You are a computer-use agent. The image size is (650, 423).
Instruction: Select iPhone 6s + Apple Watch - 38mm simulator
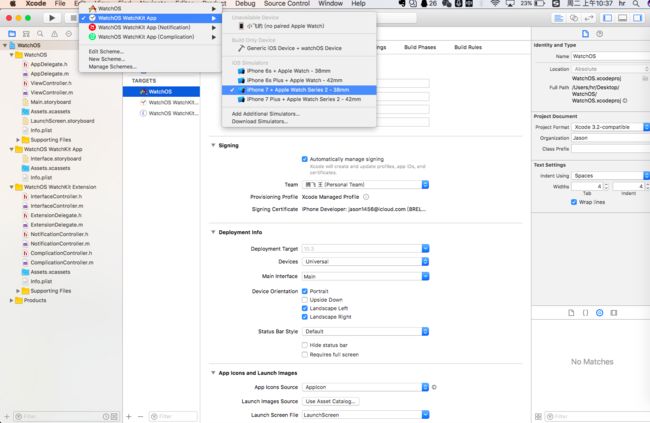pyautogui.click(x=299, y=71)
